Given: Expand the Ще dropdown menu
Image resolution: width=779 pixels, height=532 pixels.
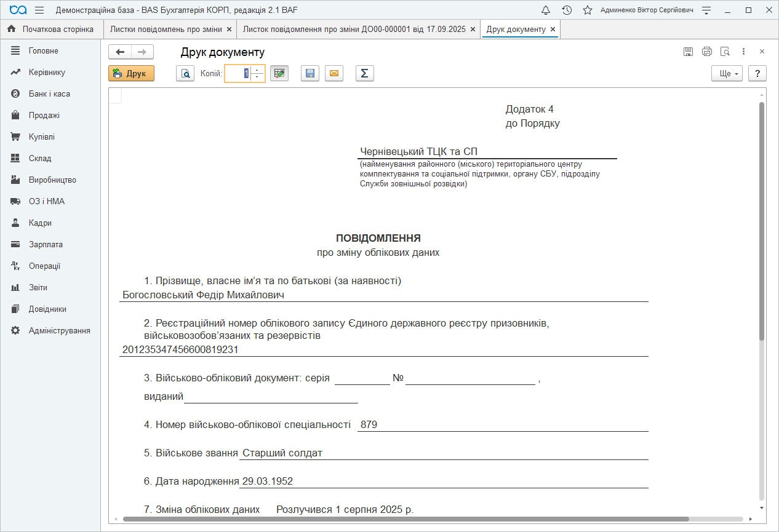Looking at the screenshot, I should [727, 74].
